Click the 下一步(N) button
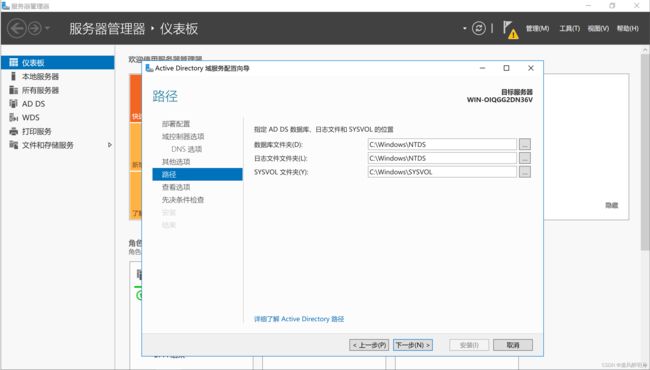Viewport: 650px width, 370px height. [413, 345]
